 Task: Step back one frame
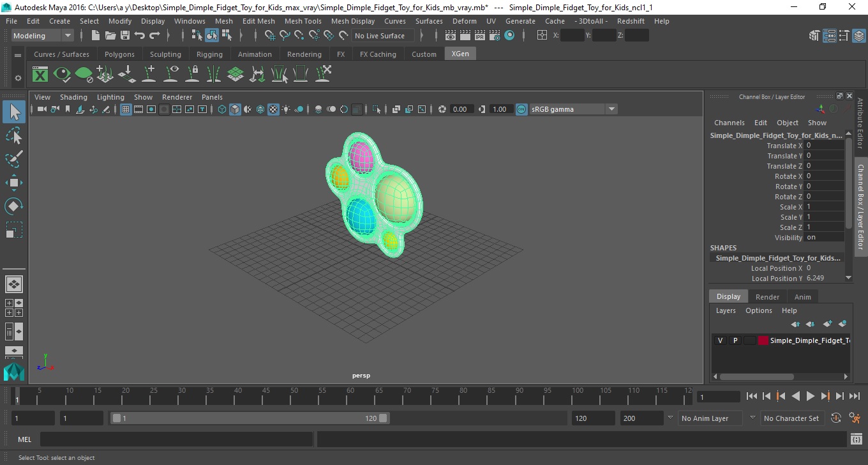tap(767, 397)
